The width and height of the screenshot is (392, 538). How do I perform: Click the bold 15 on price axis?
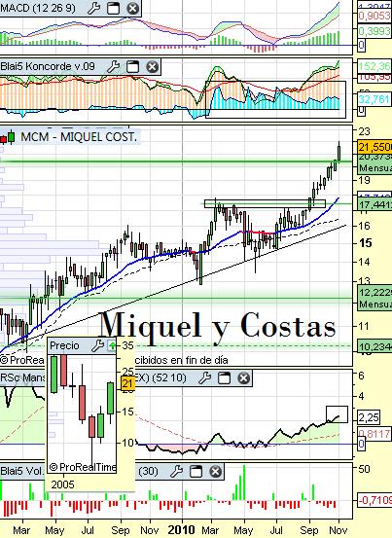366,243
